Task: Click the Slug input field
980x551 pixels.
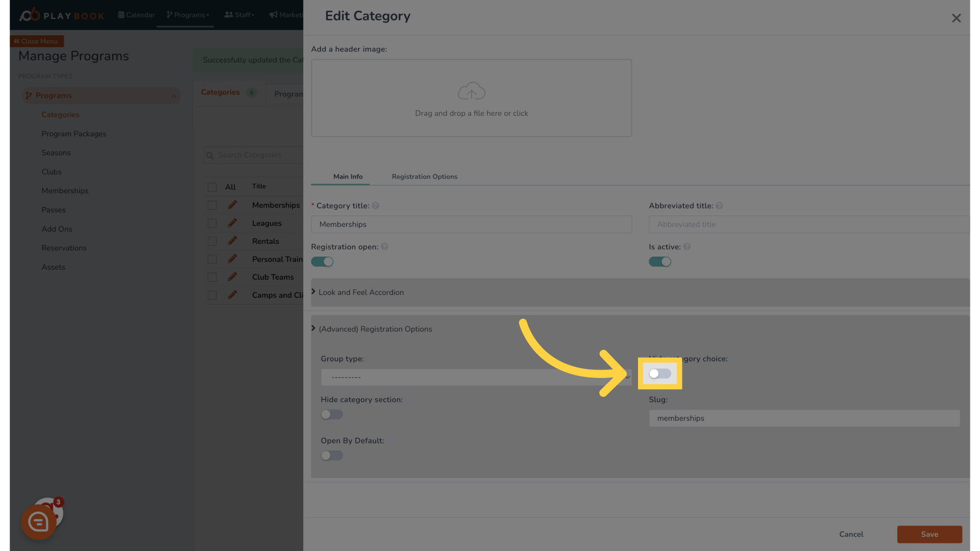Action: pos(804,418)
